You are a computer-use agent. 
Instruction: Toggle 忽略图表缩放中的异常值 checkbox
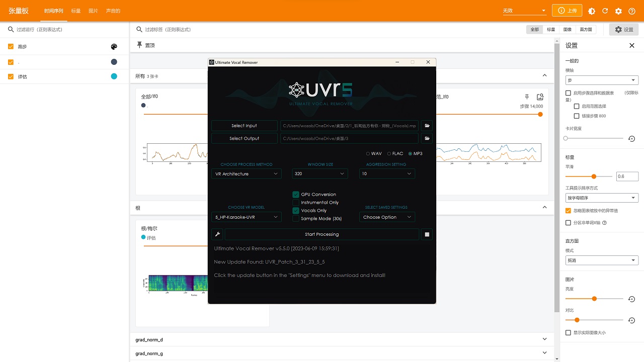tap(569, 211)
